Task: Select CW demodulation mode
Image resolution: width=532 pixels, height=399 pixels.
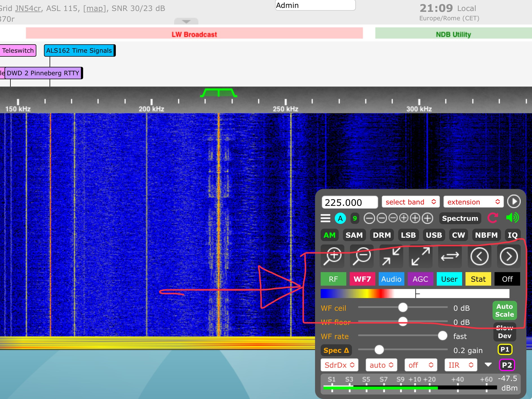Action: (x=458, y=235)
